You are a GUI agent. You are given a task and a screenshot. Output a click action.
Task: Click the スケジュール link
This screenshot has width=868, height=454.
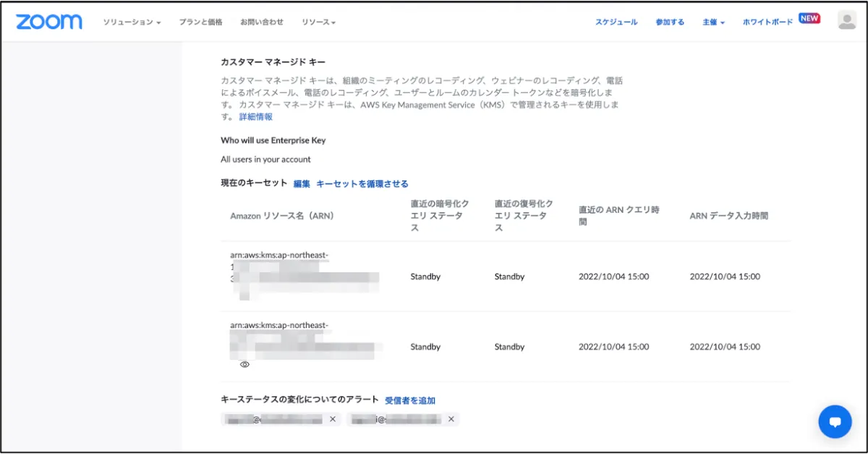(616, 22)
